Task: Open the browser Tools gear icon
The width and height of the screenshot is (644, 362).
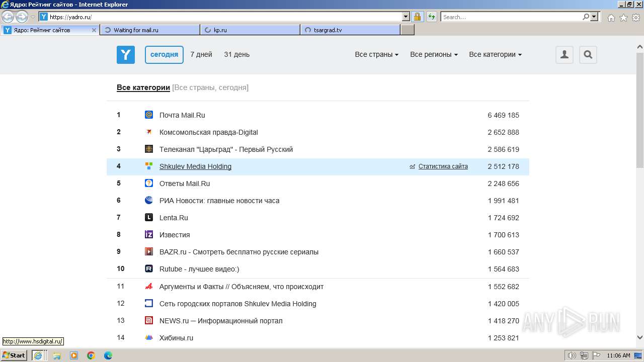Action: tap(636, 18)
